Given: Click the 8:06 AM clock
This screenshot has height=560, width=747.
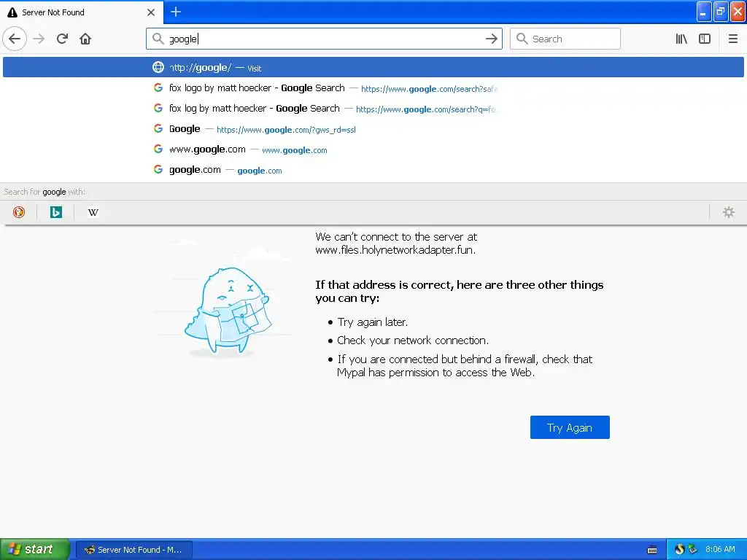Looking at the screenshot, I should pos(720,549).
